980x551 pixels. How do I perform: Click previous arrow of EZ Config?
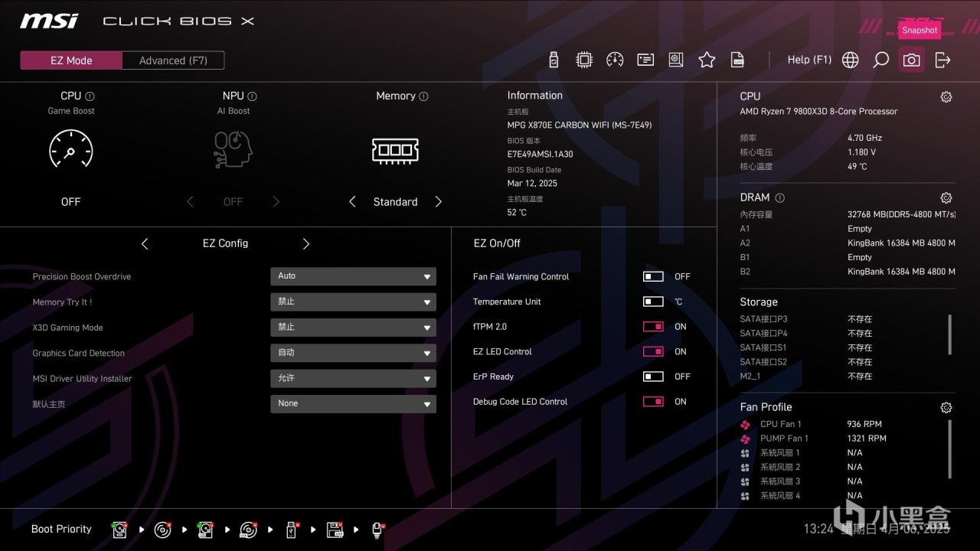click(145, 243)
